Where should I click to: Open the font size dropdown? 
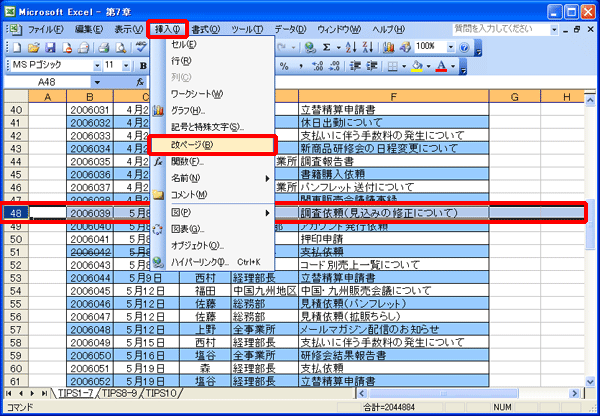pyautogui.click(x=126, y=66)
